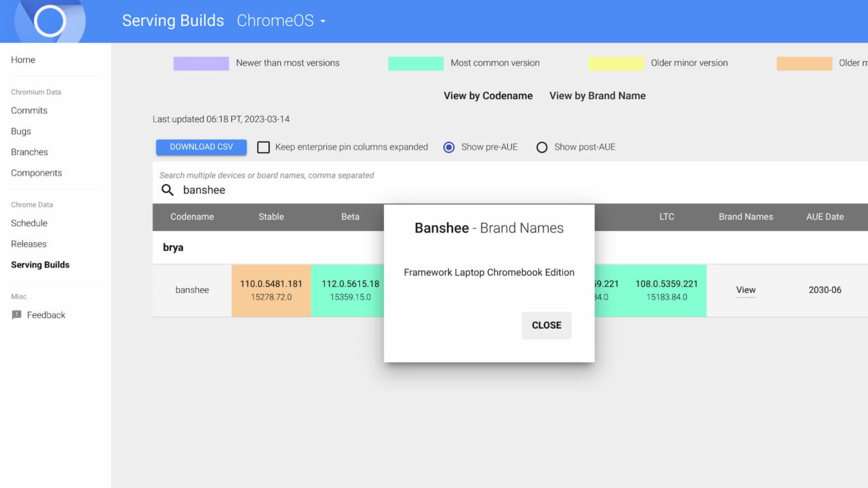Navigate to Branches
This screenshot has height=488, width=868.
(29, 152)
